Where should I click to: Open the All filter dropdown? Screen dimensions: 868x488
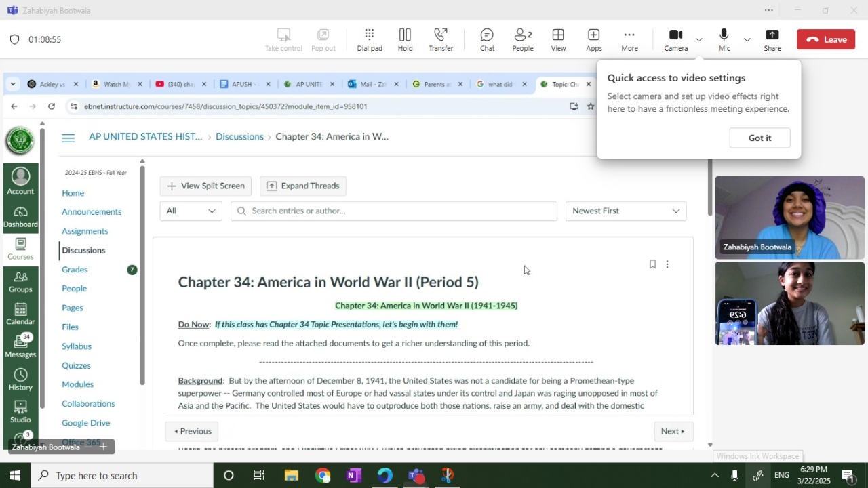pos(191,211)
